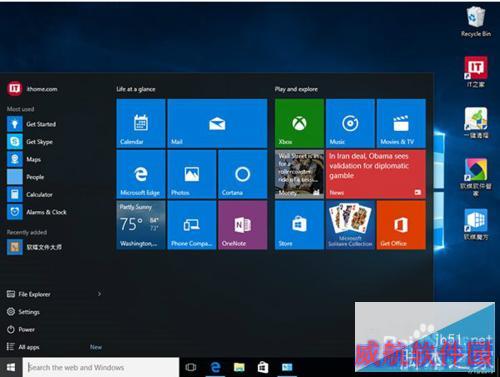Click the Windows Start button
Screen dimensions: 500x377
point(11,367)
